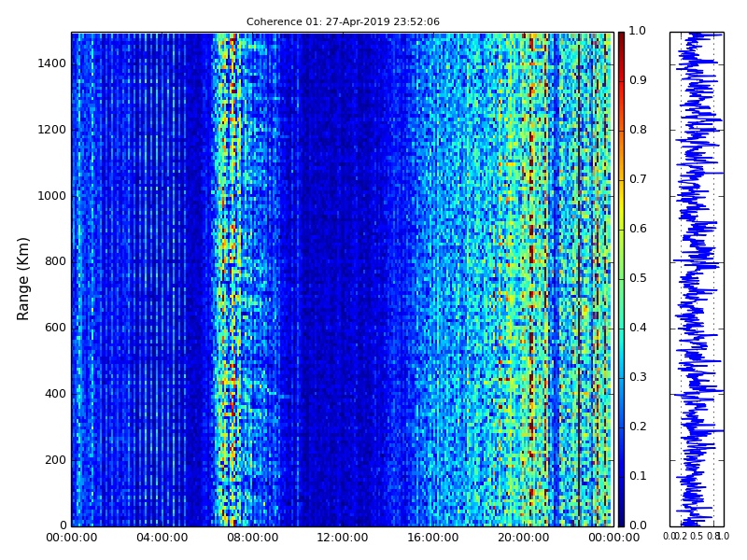Select the 1000 tick on the Range axis
Image resolution: width=747 pixels, height=560 pixels.
[x=52, y=196]
